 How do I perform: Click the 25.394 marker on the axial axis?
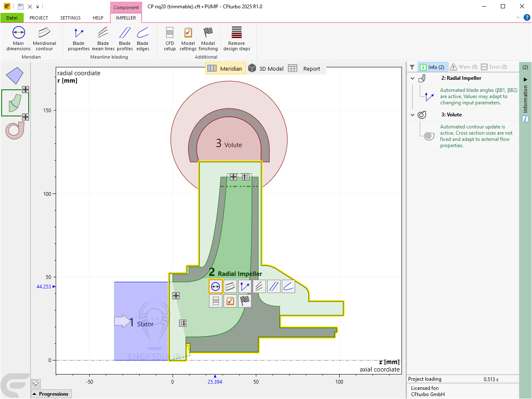pos(215,380)
